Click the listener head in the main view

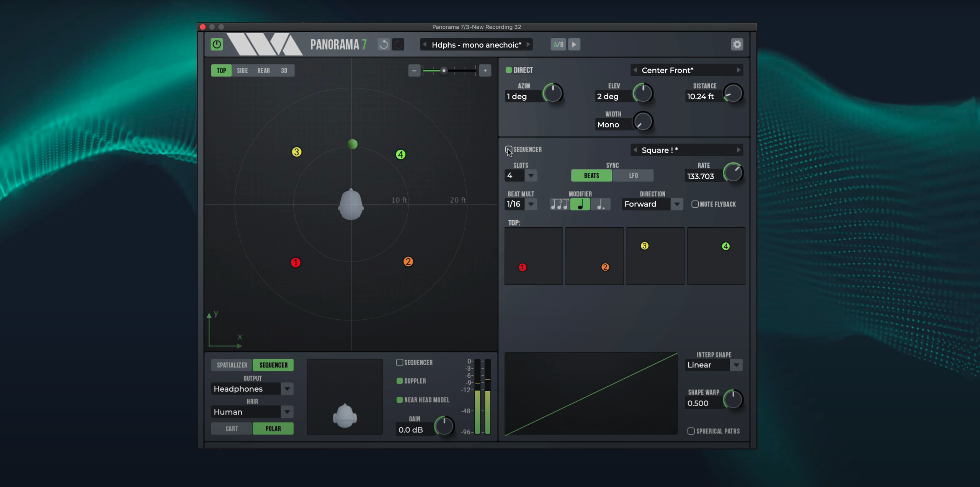pyautogui.click(x=351, y=204)
